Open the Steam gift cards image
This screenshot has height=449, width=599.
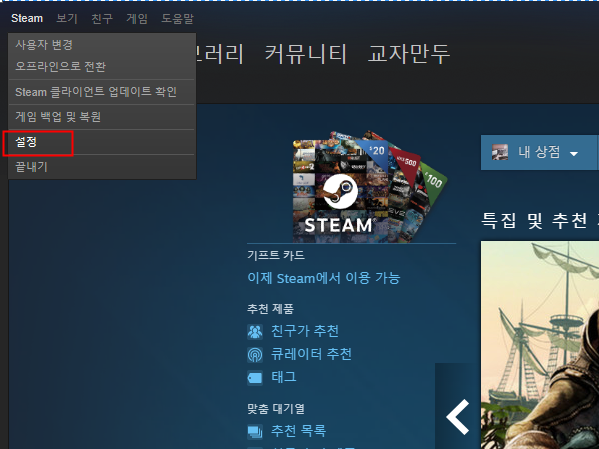[370, 186]
